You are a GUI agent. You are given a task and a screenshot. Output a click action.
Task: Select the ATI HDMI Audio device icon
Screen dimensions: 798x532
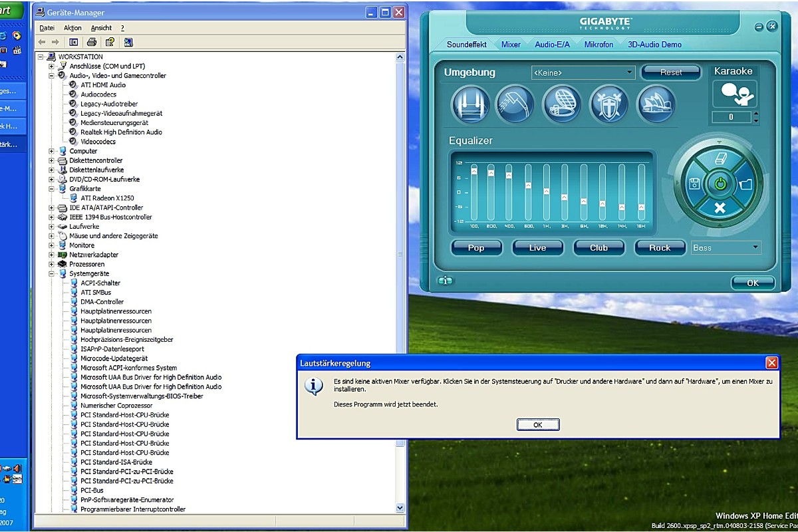tap(73, 85)
